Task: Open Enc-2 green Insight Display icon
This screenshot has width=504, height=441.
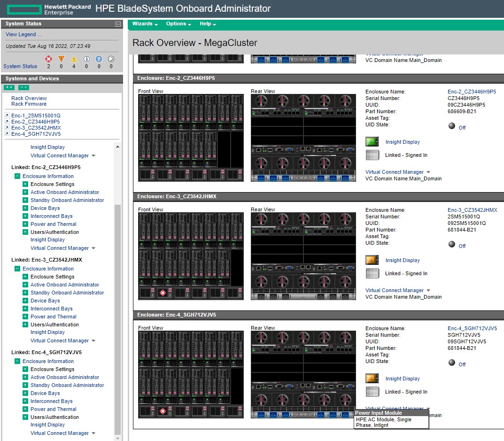Action: pos(372,142)
